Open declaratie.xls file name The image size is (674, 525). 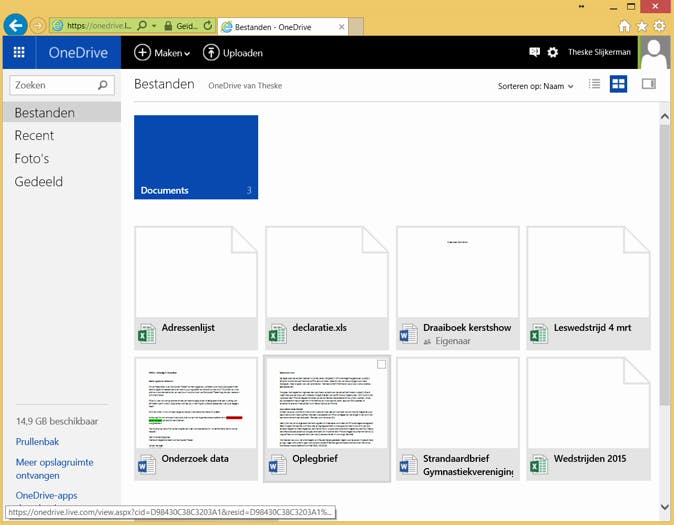pyautogui.click(x=319, y=328)
